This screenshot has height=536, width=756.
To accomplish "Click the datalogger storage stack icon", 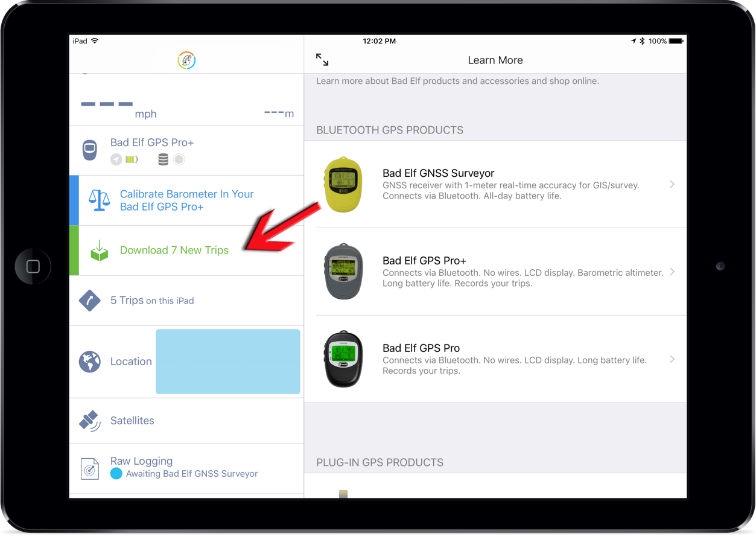I will coord(163,159).
